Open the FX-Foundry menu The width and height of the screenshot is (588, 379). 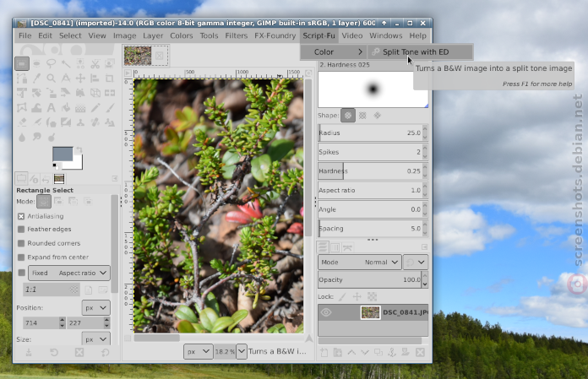(x=275, y=35)
